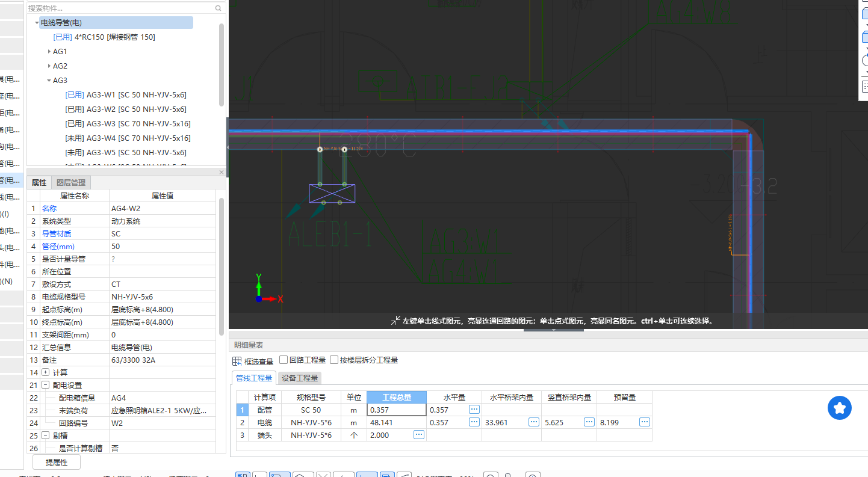868x477 pixels.
Task: Select unused item AG3-W4 SC 70 NH-YJV-5x16
Action: click(x=128, y=138)
